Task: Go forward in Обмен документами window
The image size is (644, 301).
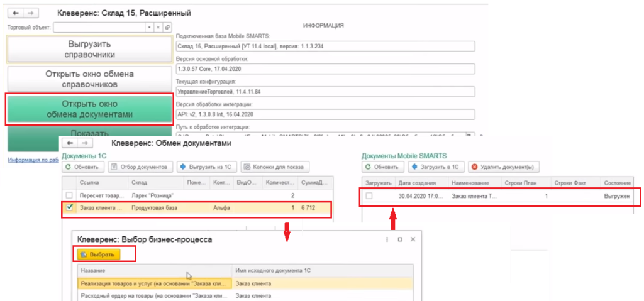Action: 84,143
